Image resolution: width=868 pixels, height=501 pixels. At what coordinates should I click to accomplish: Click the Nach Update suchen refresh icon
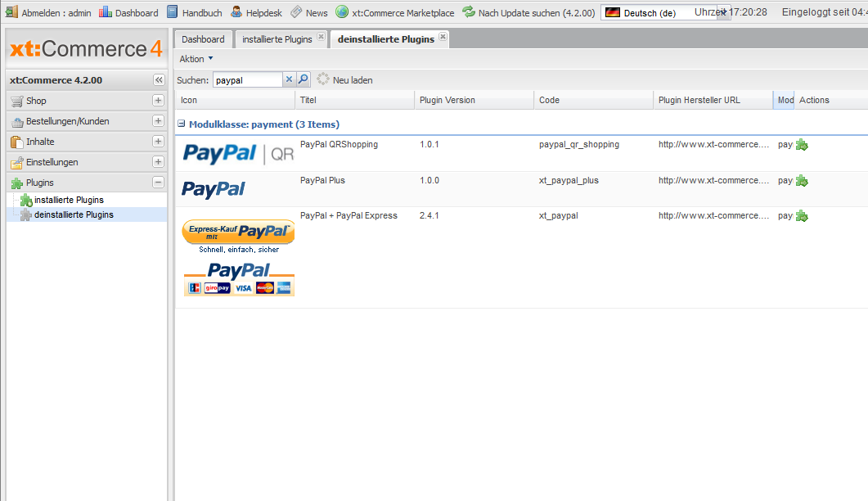point(469,11)
